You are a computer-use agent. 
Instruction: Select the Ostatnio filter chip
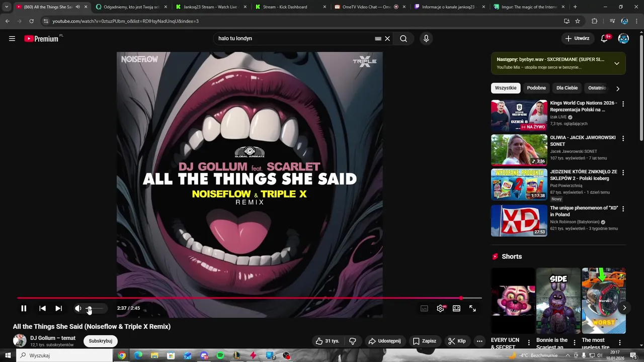pos(597,88)
